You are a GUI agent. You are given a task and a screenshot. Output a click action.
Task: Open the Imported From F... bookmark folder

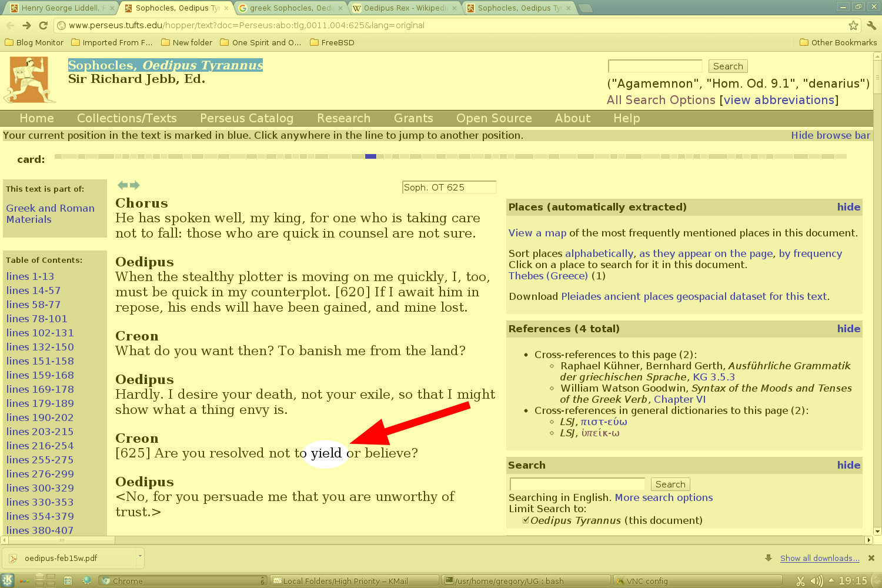(112, 42)
